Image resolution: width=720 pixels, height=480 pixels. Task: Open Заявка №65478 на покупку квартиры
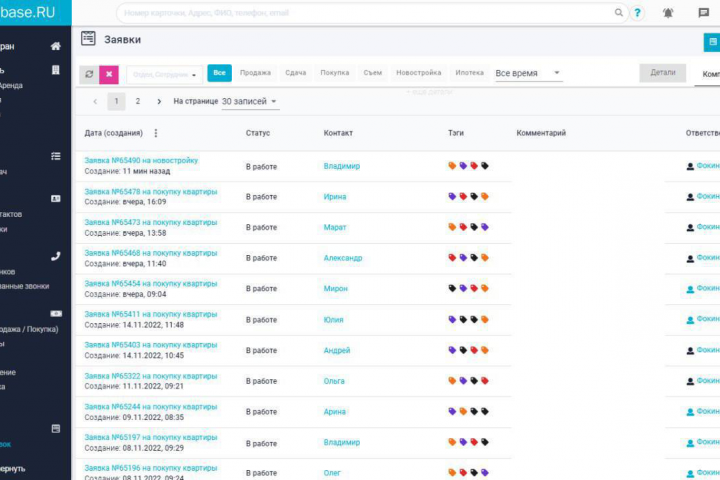coord(151,192)
